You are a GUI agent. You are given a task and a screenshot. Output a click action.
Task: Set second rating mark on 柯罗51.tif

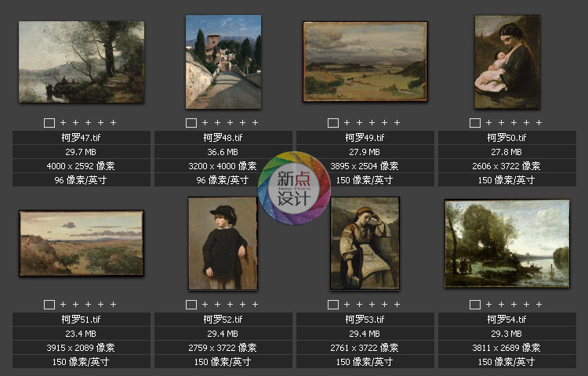[x=76, y=304]
